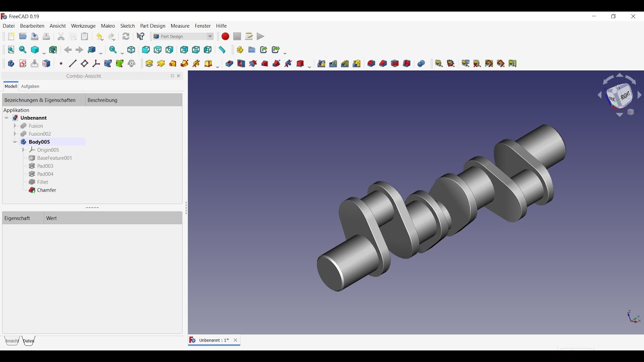Collapse the Body005 tree node

click(x=15, y=142)
